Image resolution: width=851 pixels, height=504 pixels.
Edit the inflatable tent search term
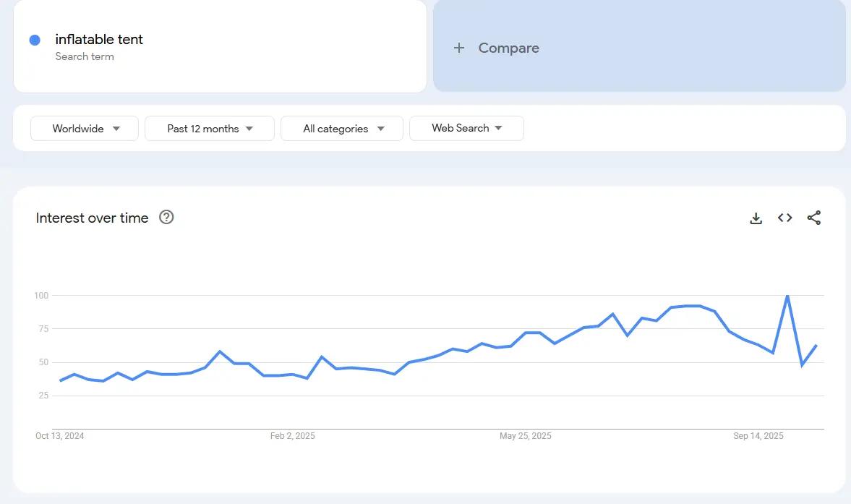click(99, 39)
